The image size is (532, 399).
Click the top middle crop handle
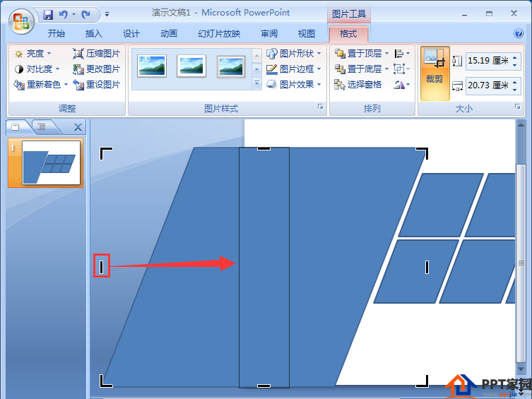click(264, 148)
